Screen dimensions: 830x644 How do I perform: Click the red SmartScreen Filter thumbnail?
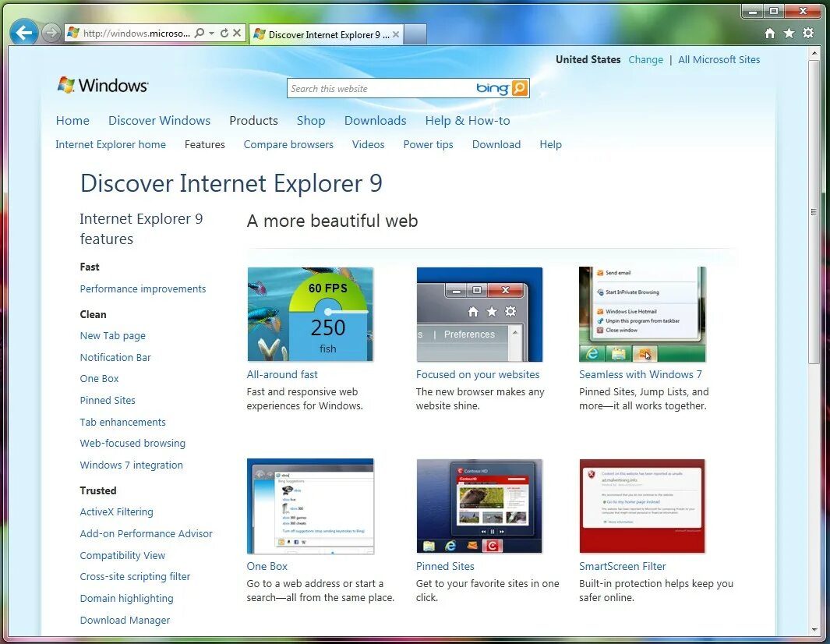click(x=642, y=506)
